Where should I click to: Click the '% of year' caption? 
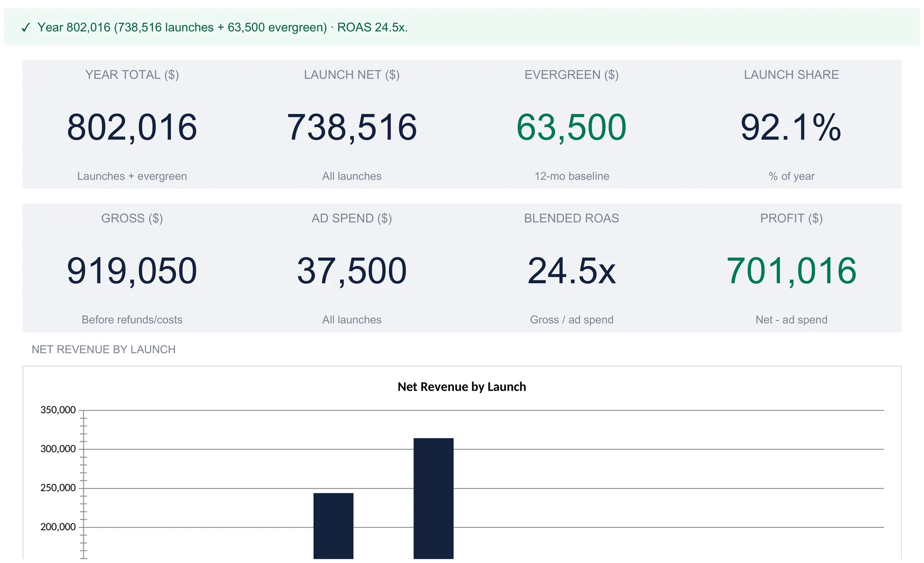(791, 176)
